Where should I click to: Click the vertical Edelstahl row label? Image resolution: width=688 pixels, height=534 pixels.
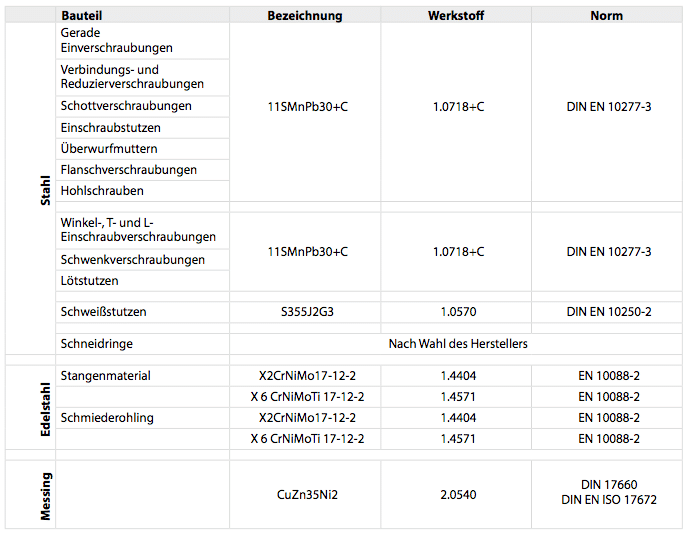44,408
